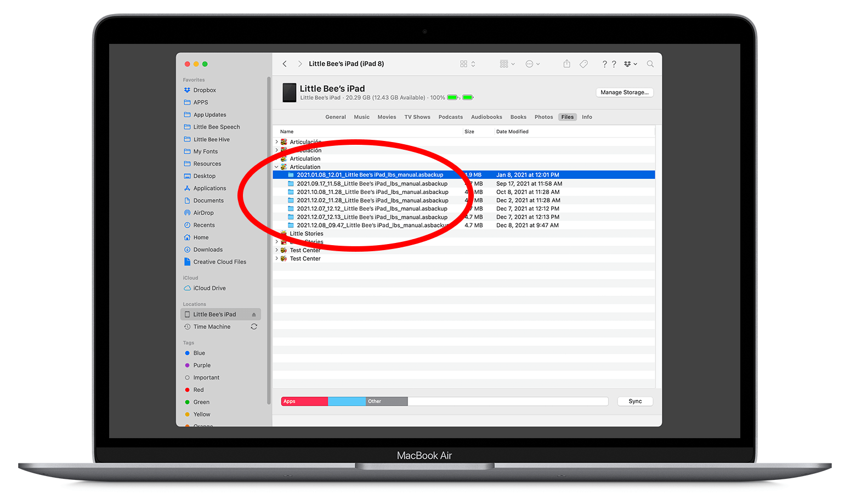Sort files by the Size column
This screenshot has height=504, width=850.
pyautogui.click(x=469, y=132)
